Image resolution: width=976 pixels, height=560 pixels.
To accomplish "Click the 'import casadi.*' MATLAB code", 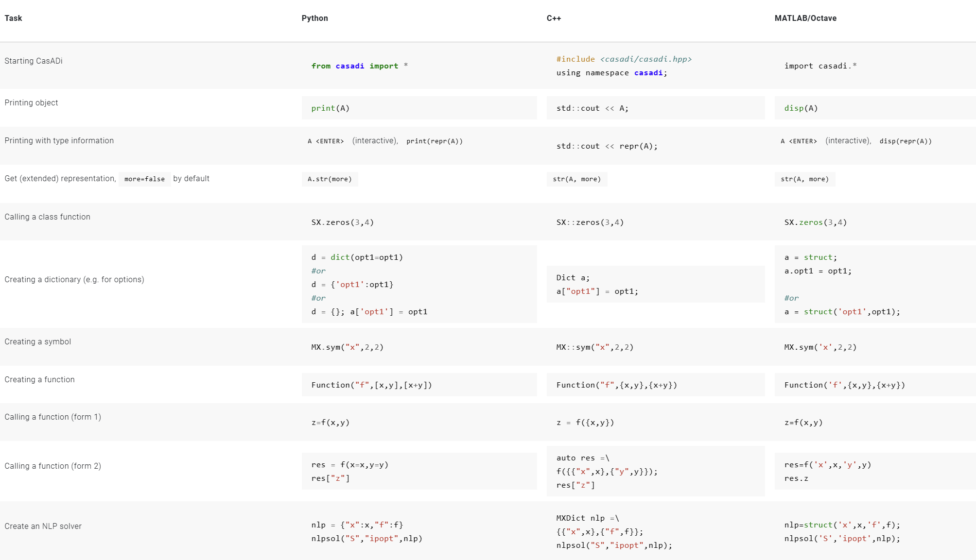I will (x=820, y=66).
